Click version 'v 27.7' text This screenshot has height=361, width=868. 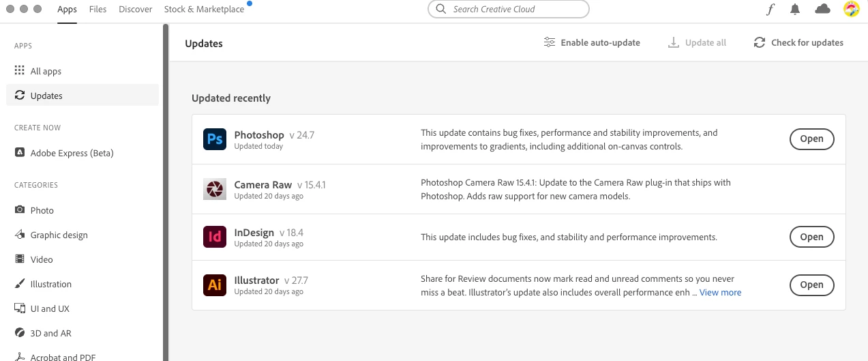[297, 280]
